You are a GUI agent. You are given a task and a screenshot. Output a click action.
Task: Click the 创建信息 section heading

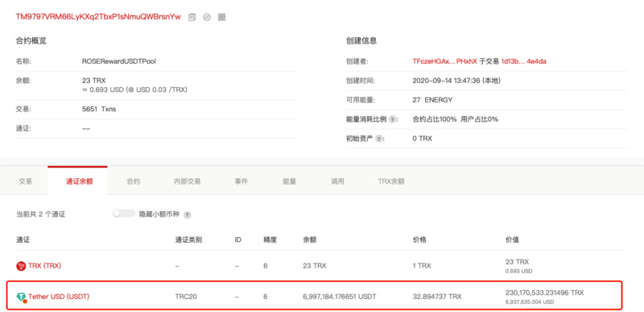[x=361, y=40]
